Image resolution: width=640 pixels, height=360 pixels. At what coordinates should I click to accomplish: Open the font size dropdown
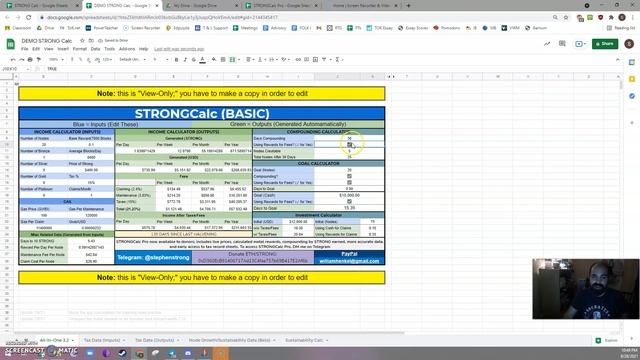coord(161,60)
